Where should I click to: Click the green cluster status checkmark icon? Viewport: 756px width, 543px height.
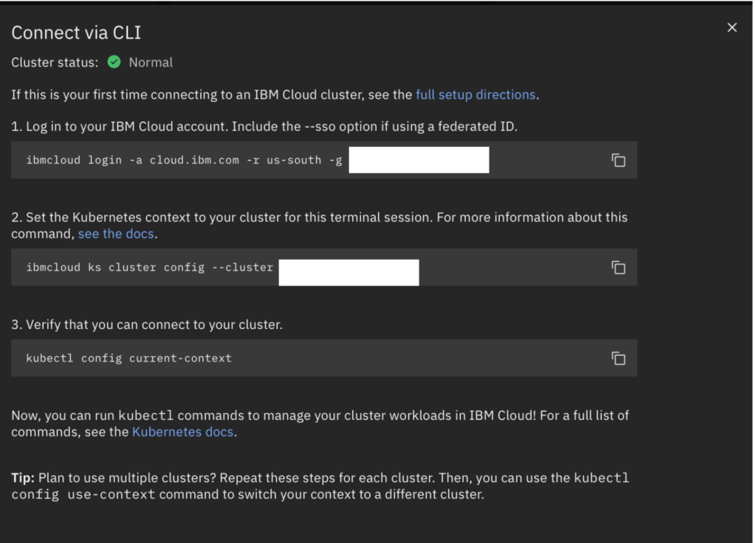coord(114,62)
